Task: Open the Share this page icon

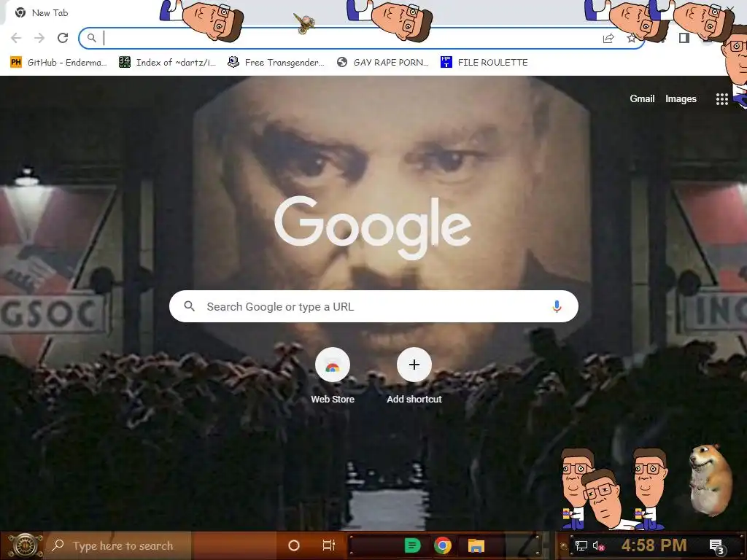Action: click(x=608, y=38)
